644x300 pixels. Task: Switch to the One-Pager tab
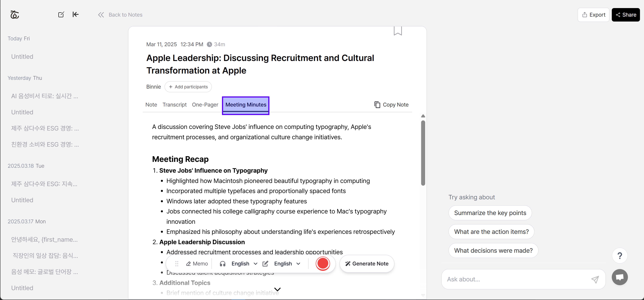205,105
